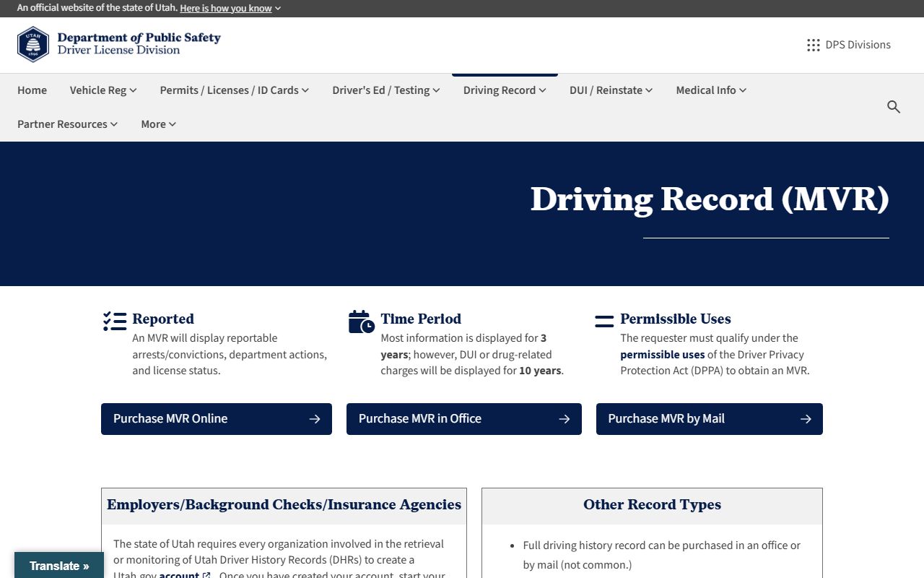Click the Time Period calendar clock icon
924x578 pixels.
tap(362, 322)
